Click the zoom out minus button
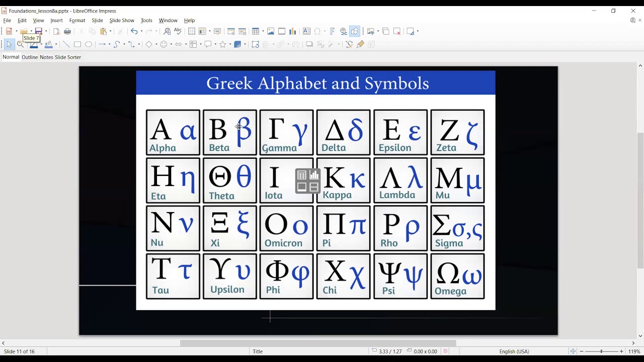Screen dimensions: 644x362 pos(582,351)
